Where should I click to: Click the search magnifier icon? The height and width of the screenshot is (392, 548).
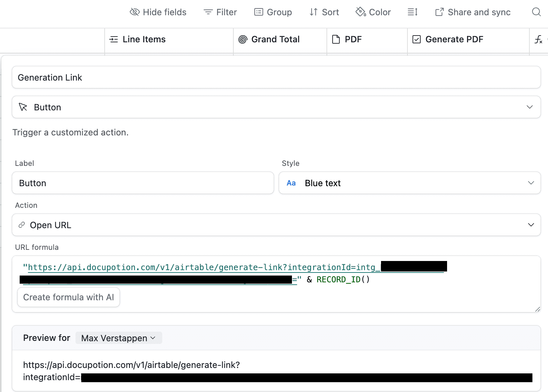pos(536,12)
